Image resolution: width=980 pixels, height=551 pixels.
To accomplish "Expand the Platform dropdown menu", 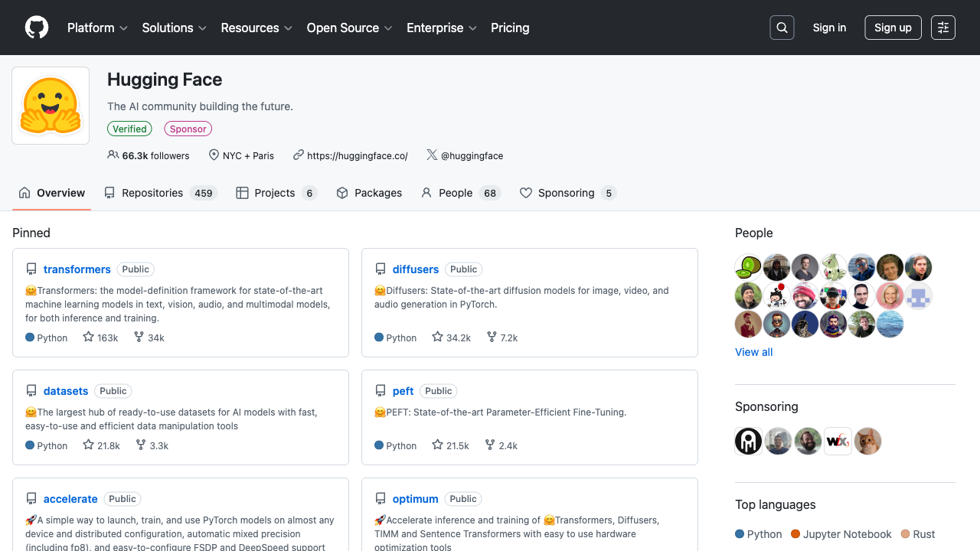I will point(97,28).
